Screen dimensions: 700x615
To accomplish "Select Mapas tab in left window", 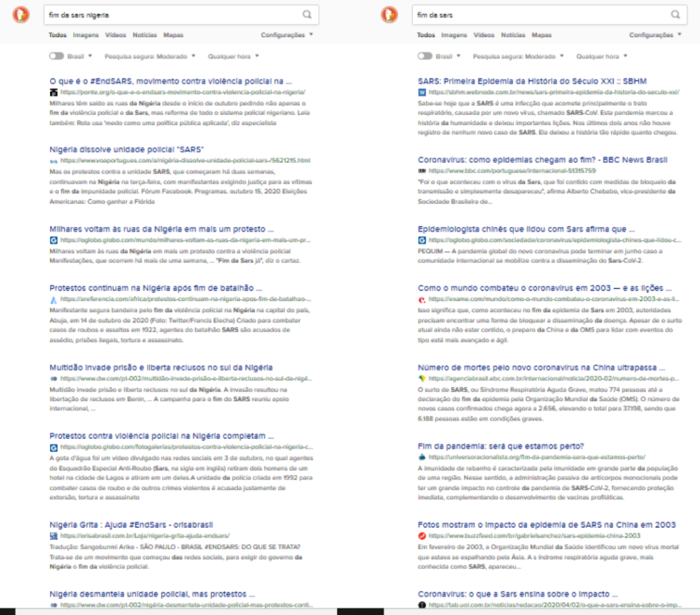I will pyautogui.click(x=173, y=35).
